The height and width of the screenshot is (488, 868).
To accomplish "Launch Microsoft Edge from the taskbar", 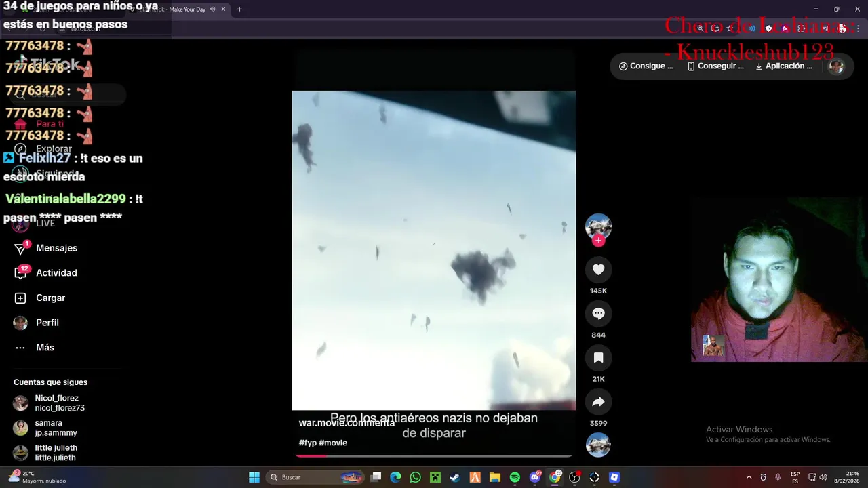I will [395, 477].
